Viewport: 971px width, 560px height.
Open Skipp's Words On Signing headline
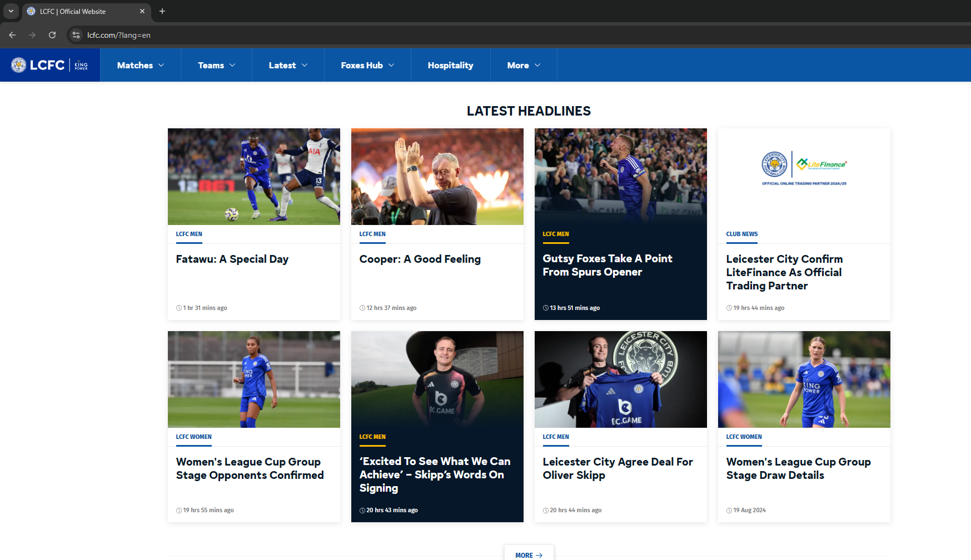pyautogui.click(x=435, y=474)
